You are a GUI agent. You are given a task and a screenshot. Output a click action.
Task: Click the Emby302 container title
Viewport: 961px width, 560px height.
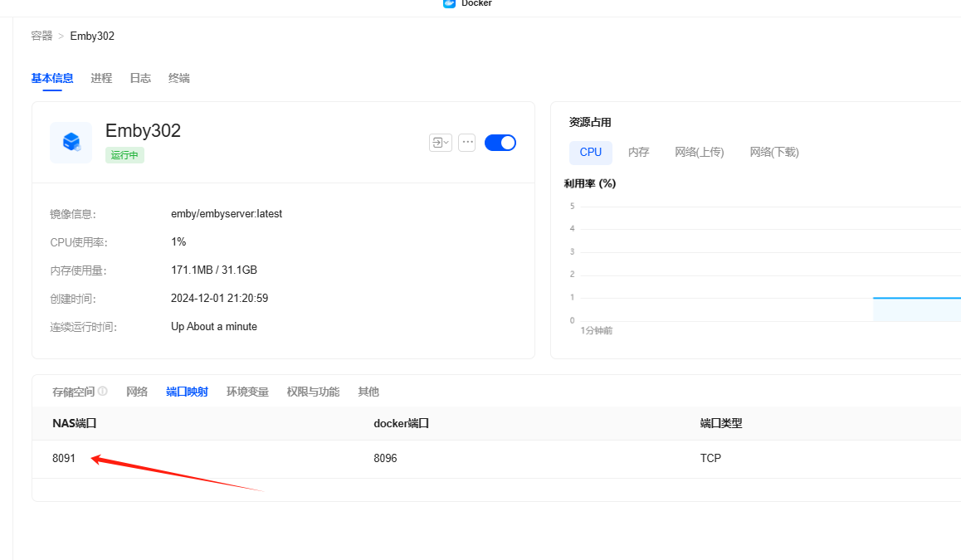pyautogui.click(x=143, y=130)
